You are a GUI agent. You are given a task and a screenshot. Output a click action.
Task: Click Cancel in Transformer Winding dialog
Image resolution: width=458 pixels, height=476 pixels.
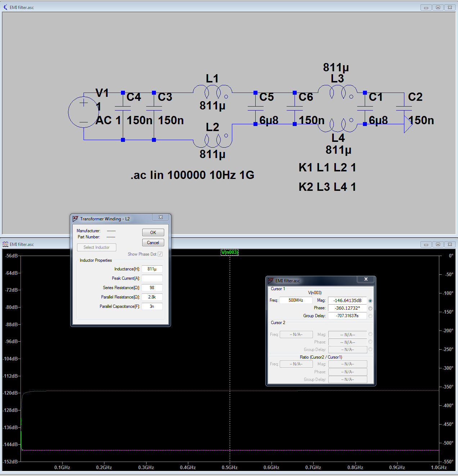coord(153,243)
